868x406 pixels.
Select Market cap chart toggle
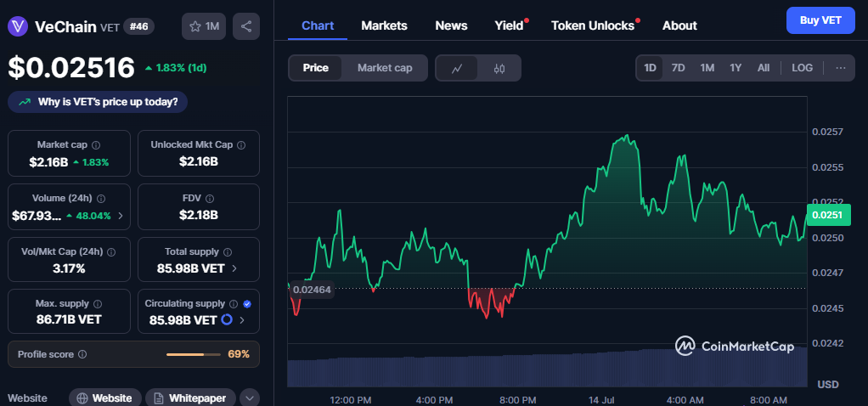(385, 68)
